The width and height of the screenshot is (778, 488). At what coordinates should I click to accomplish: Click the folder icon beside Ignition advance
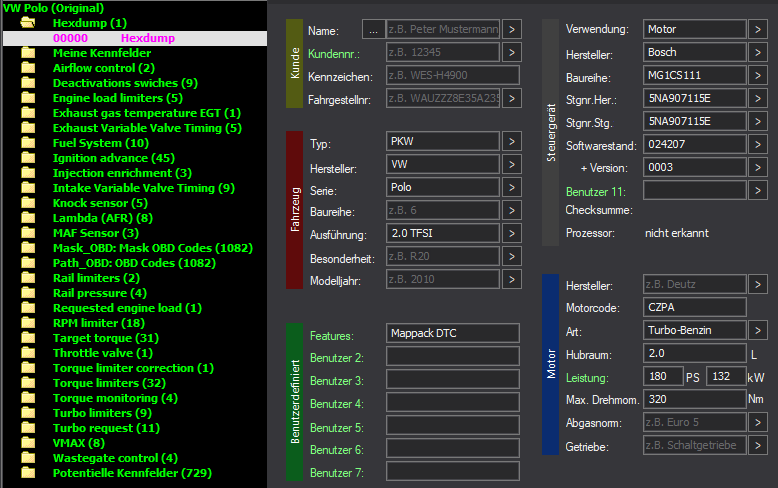click(28, 158)
